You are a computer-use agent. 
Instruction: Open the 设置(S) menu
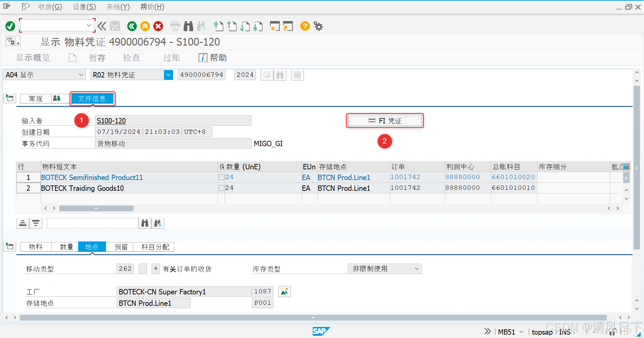tap(85, 7)
